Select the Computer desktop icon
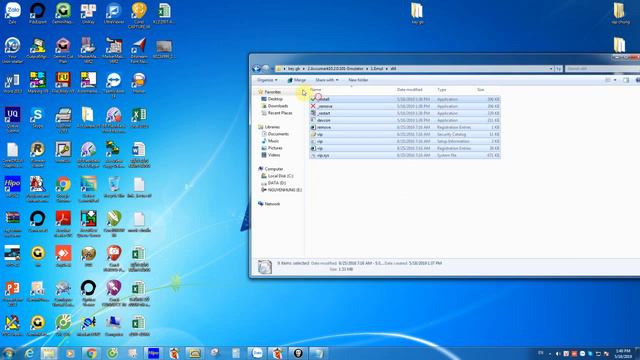The height and width of the screenshot is (360, 640). click(114, 326)
